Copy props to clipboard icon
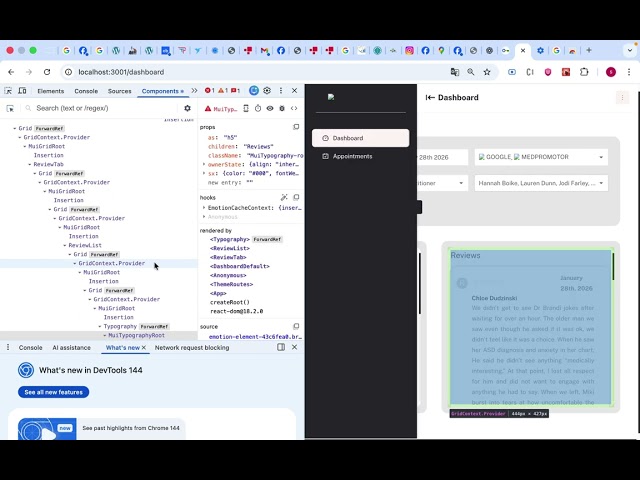640x480 pixels. (296, 127)
